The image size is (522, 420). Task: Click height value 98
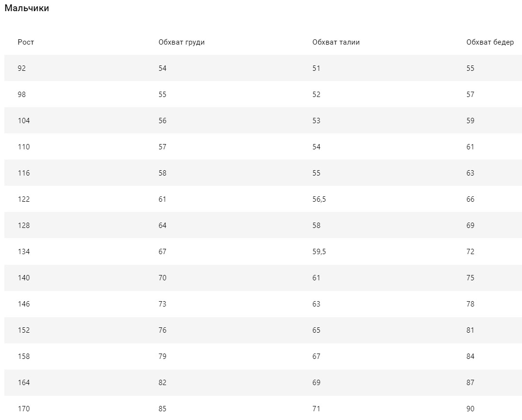[x=22, y=95]
